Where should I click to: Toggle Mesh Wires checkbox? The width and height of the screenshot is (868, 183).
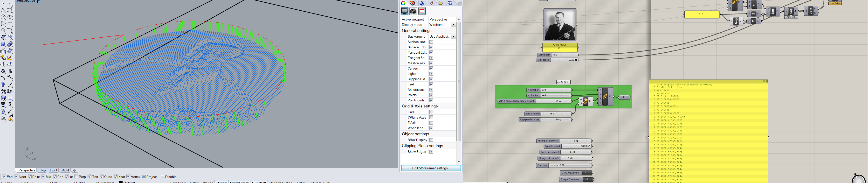pyautogui.click(x=431, y=63)
